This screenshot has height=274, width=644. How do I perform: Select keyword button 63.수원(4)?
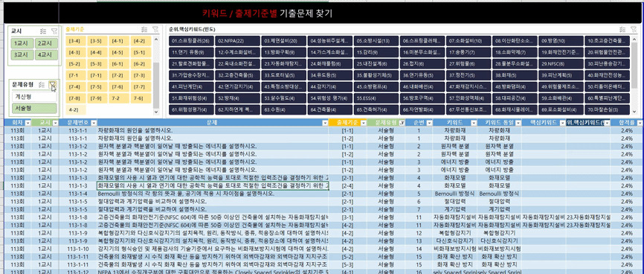(x=284, y=110)
